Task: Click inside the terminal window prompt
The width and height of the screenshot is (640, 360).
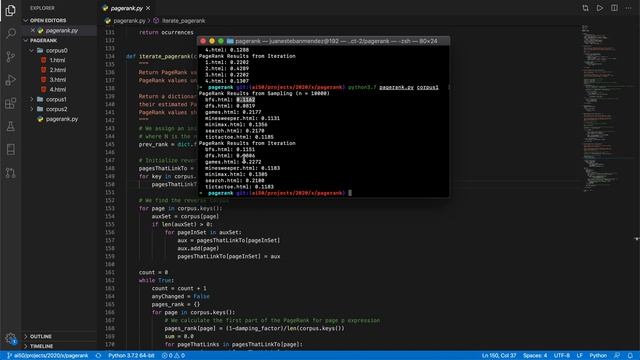Action: pos(350,193)
